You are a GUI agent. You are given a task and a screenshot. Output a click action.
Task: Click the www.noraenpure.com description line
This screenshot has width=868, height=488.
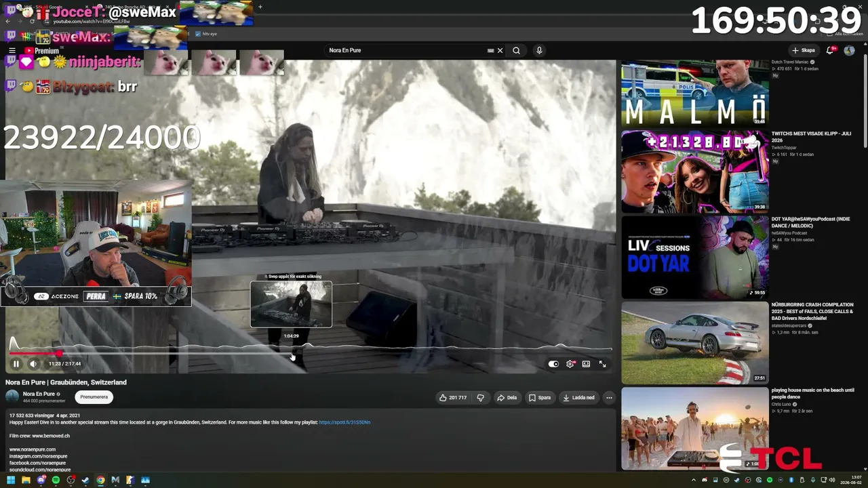coord(33,449)
